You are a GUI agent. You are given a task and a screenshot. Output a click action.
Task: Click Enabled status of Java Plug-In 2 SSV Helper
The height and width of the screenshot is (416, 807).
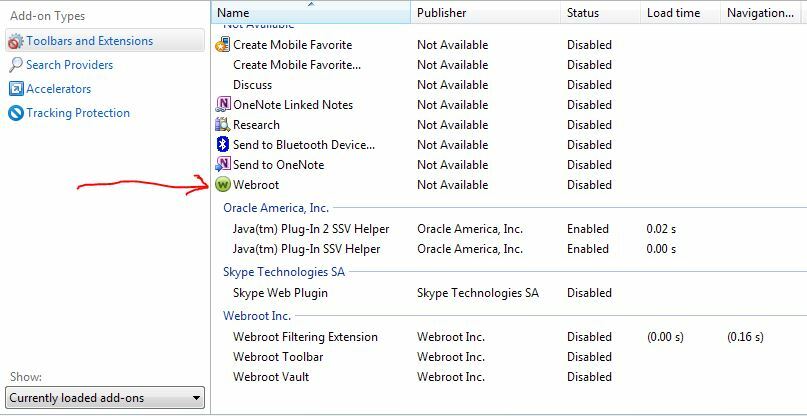(588, 229)
